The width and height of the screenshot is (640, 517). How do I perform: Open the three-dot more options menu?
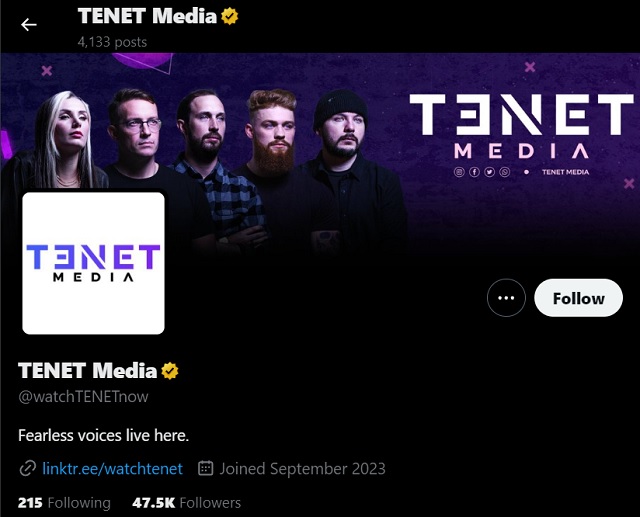click(x=506, y=298)
